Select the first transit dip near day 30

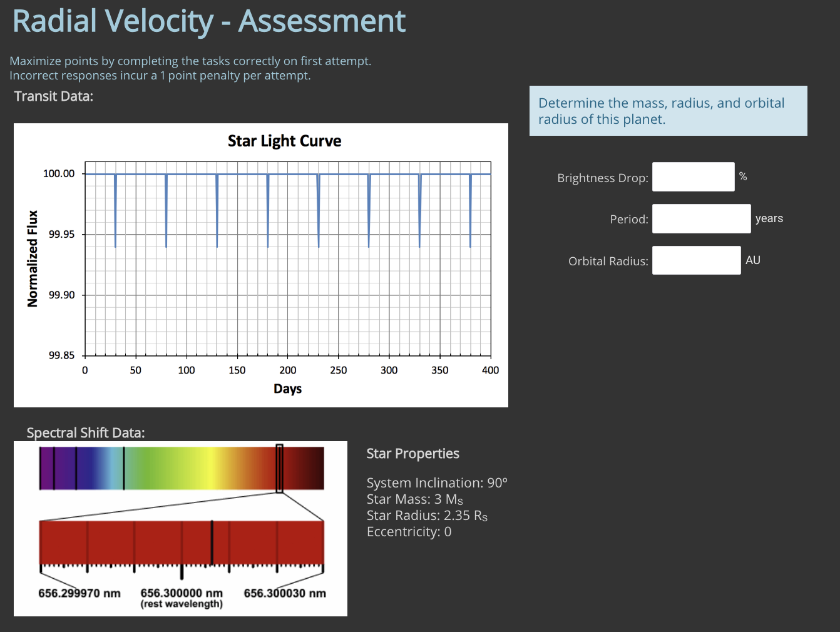(x=115, y=210)
